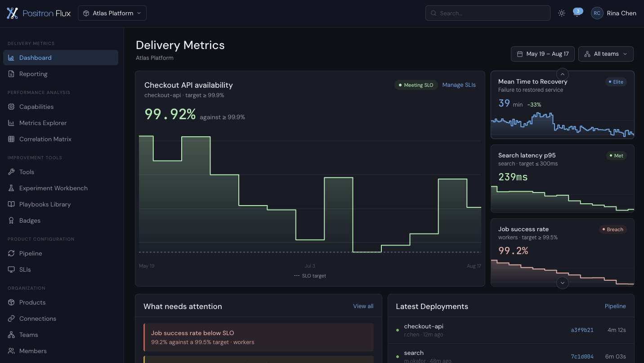The width and height of the screenshot is (644, 363).
Task: Click the 99.92% availability value
Action: [x=170, y=114]
